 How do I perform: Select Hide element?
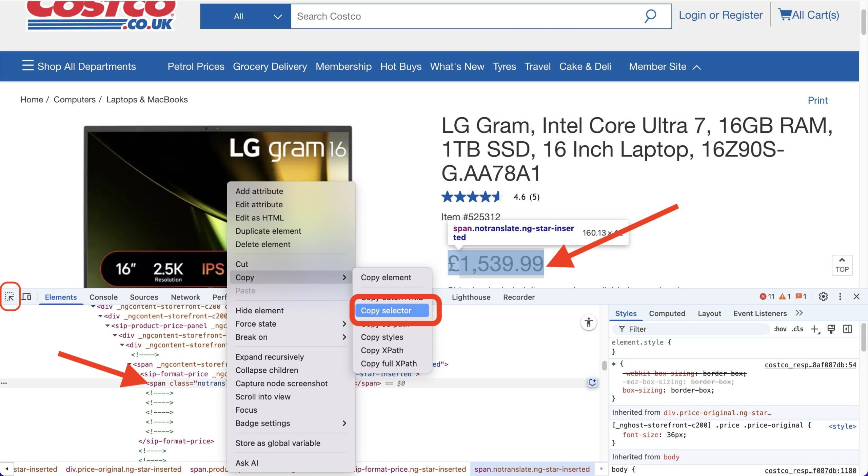click(x=291, y=311)
